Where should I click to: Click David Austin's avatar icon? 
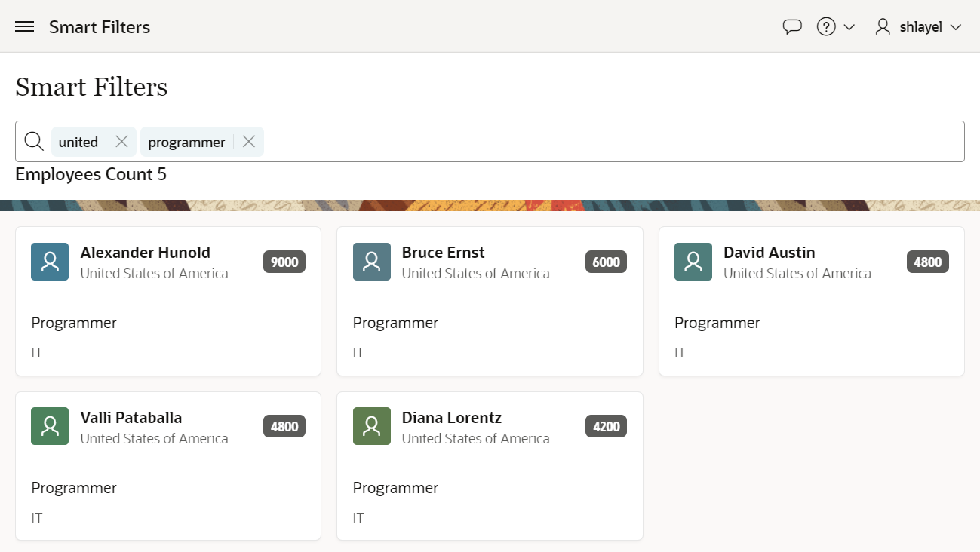tap(693, 262)
